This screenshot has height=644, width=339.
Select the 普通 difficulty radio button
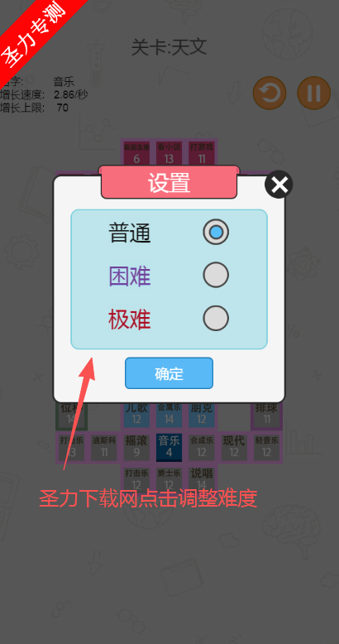pos(216,232)
